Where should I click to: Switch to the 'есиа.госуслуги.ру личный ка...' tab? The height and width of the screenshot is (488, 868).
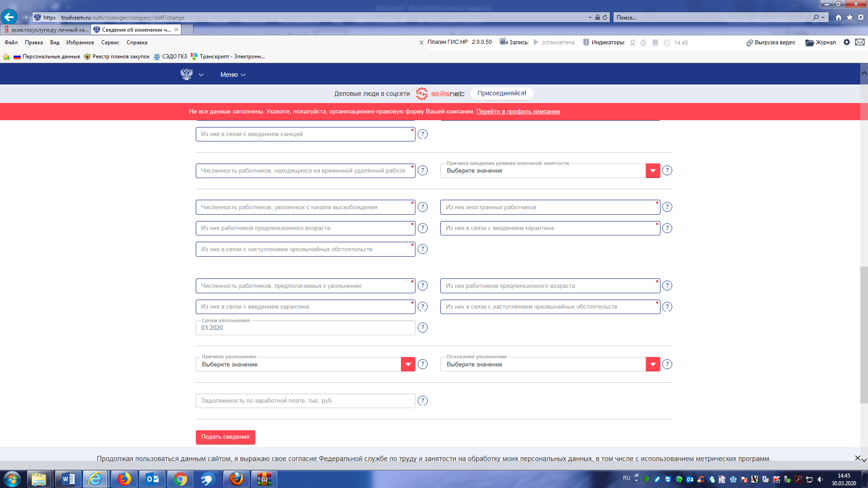45,30
